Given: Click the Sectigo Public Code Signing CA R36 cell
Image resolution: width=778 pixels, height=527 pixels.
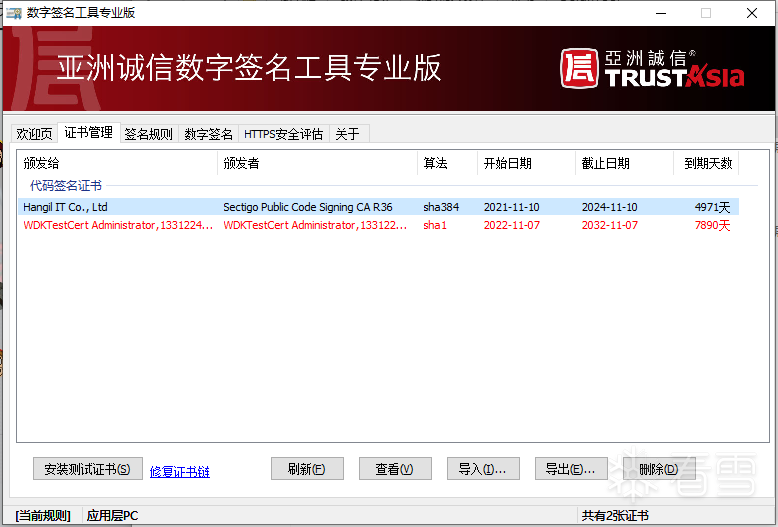Looking at the screenshot, I should [x=308, y=207].
